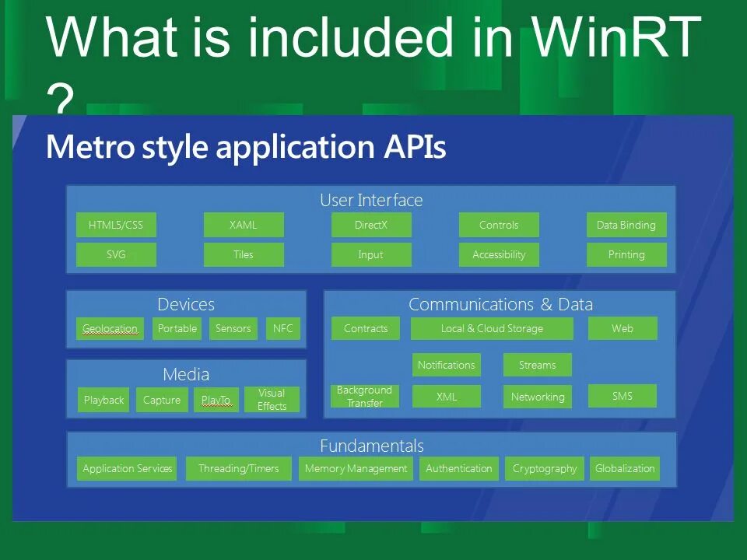747x560 pixels.
Task: Select the Capture box
Action: [162, 400]
